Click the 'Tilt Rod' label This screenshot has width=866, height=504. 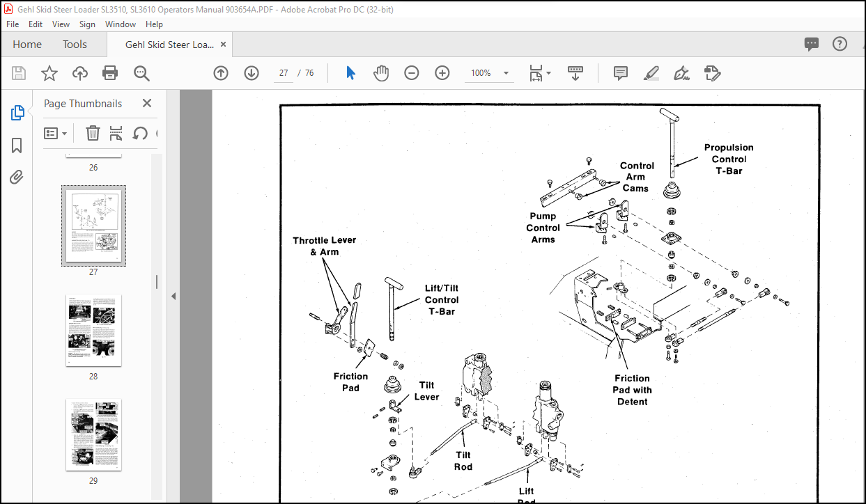[x=463, y=461]
